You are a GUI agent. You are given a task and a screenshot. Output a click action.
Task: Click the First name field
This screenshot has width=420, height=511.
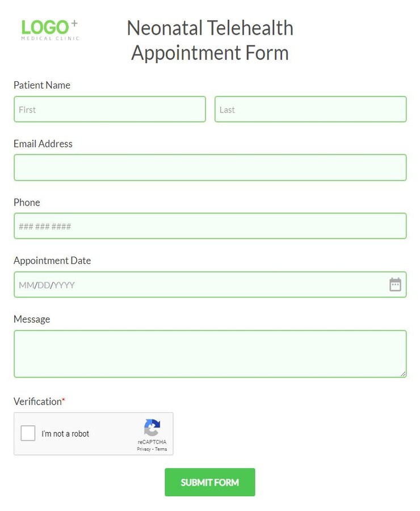(110, 109)
